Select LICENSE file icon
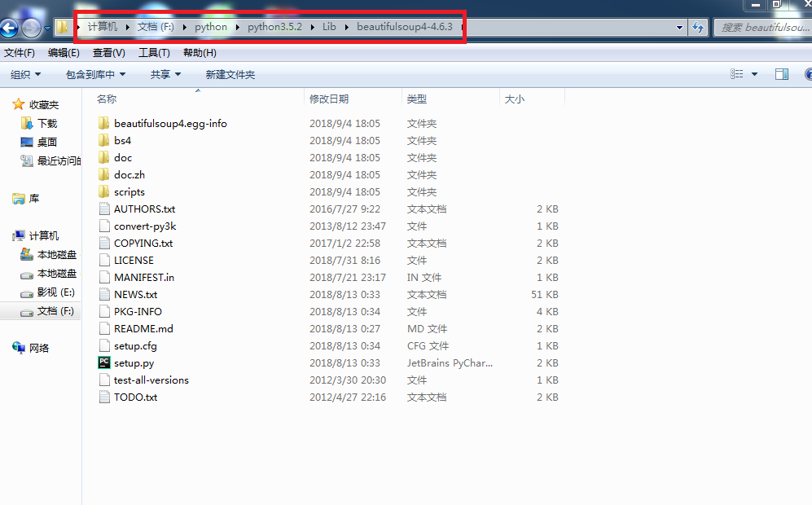Screen dimensions: 812x505 point(104,260)
